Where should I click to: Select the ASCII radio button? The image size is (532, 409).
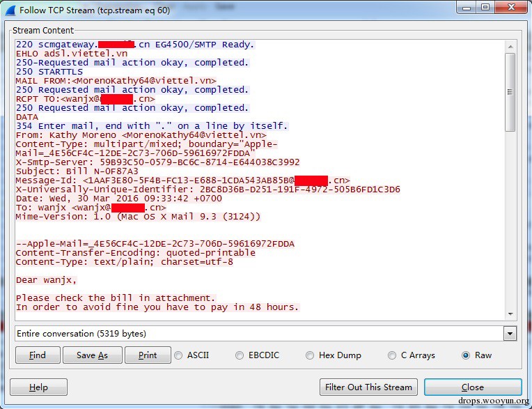178,355
